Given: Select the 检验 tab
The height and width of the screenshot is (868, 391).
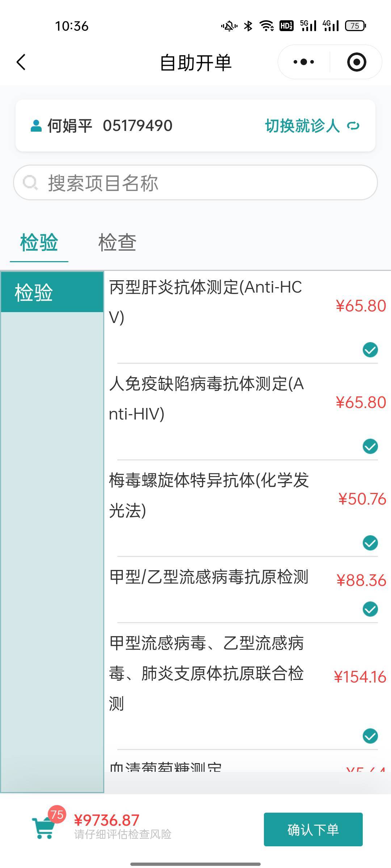Looking at the screenshot, I should 39,242.
